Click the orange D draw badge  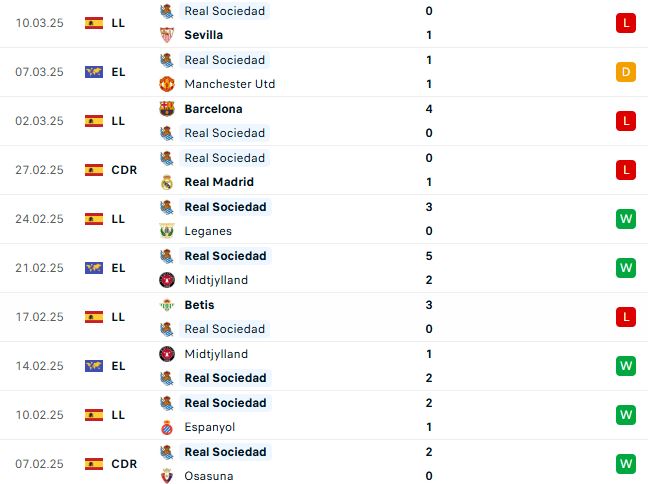[626, 72]
